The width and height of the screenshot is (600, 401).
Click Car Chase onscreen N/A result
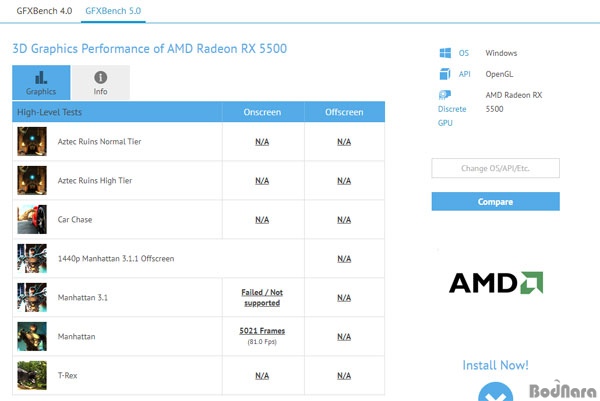(262, 220)
